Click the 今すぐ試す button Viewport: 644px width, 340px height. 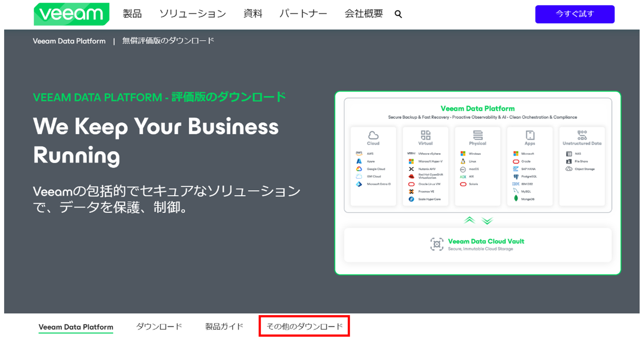coord(575,14)
